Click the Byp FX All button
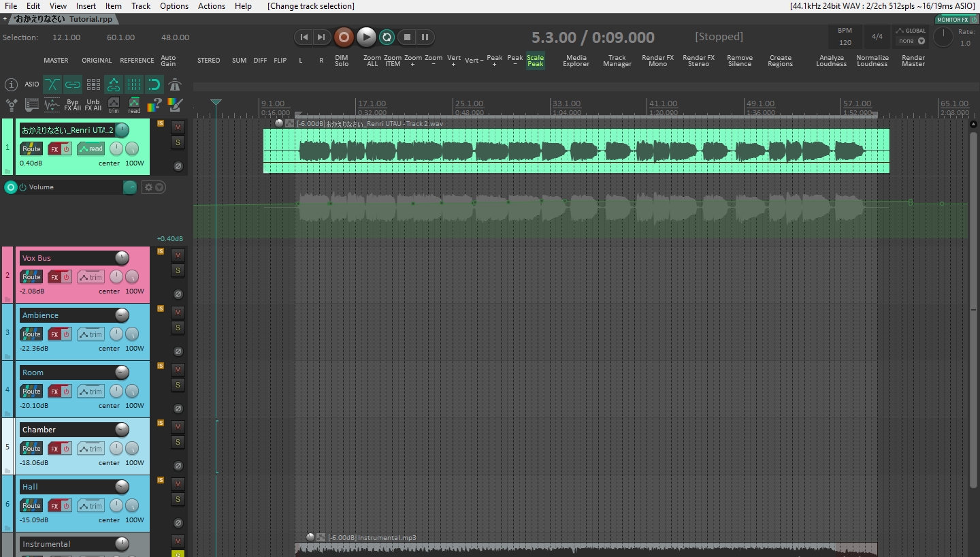The height and width of the screenshot is (557, 980). pyautogui.click(x=73, y=105)
